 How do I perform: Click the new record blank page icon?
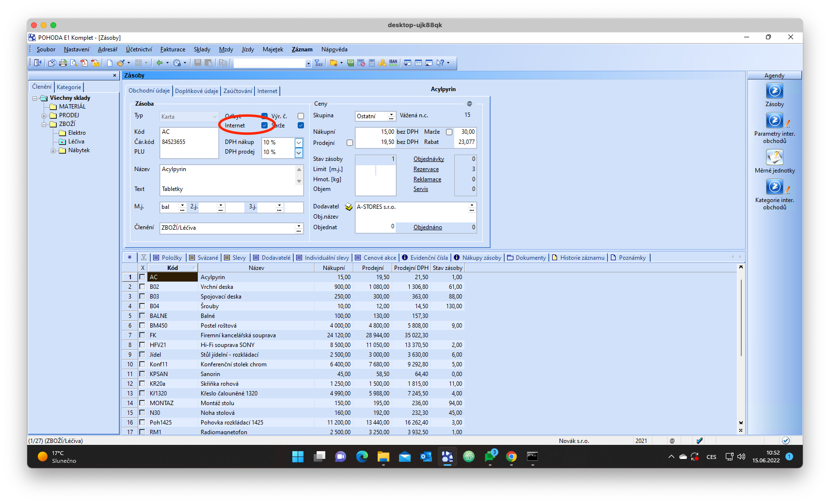110,63
